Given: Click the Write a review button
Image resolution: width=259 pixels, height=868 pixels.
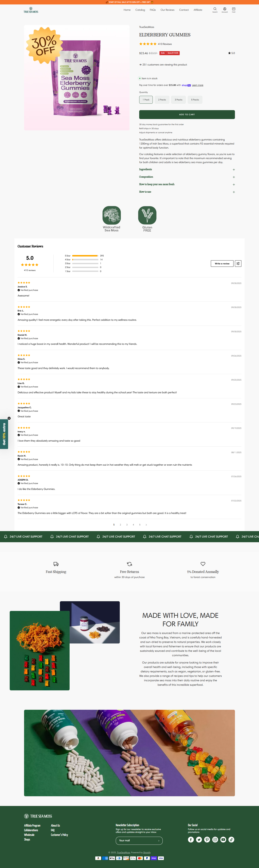Looking at the screenshot, I should [222, 264].
